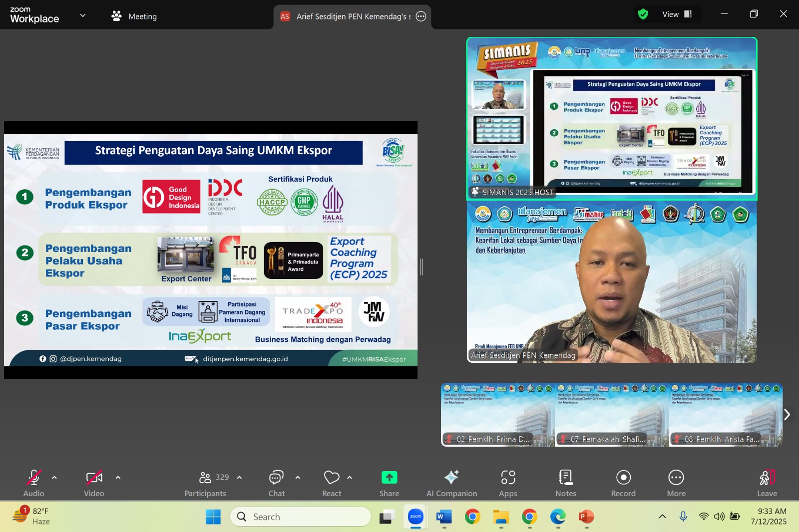The height and width of the screenshot is (532, 799).
Task: Open share options ellipsis in tab
Action: pos(421,16)
